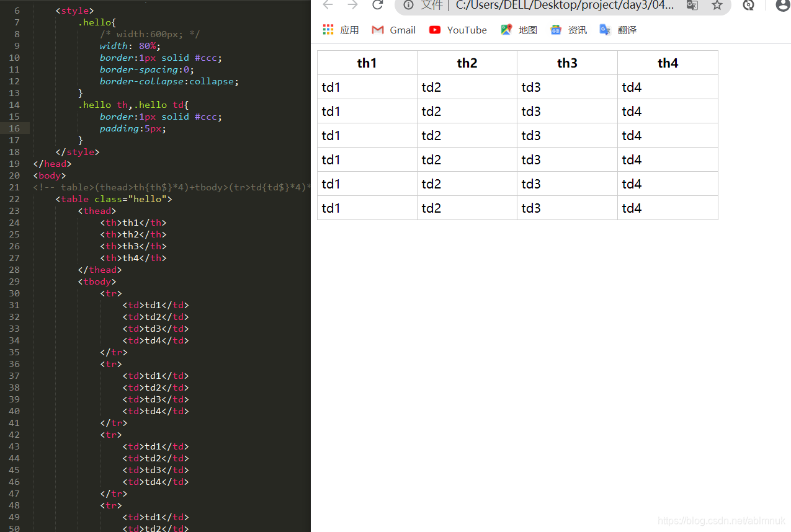Click the <tr> tag on line 30
The height and width of the screenshot is (532, 791).
point(111,293)
